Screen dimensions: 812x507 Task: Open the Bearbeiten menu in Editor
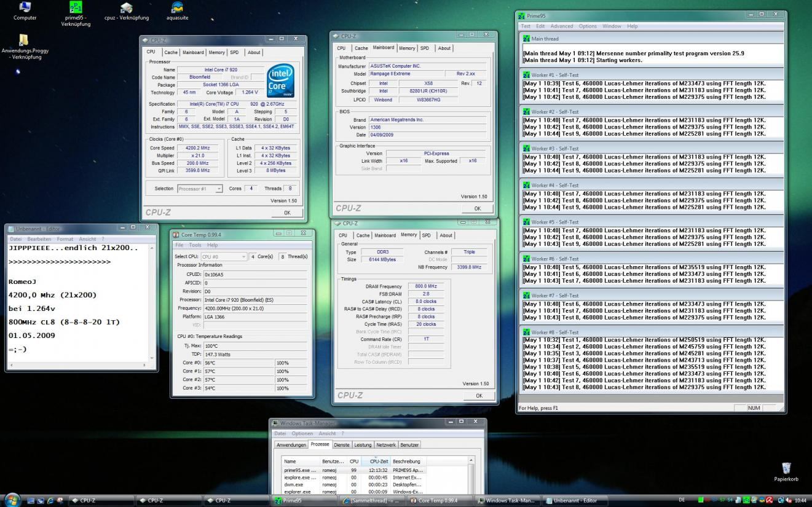pos(39,239)
